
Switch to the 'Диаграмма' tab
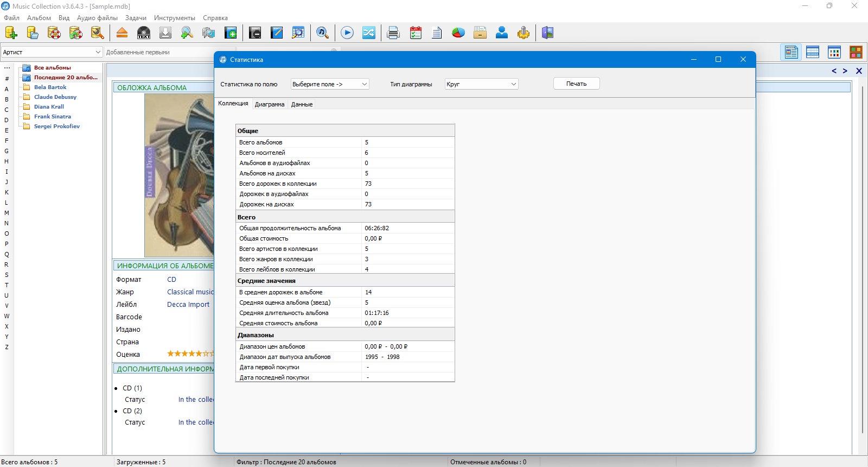pyautogui.click(x=270, y=104)
